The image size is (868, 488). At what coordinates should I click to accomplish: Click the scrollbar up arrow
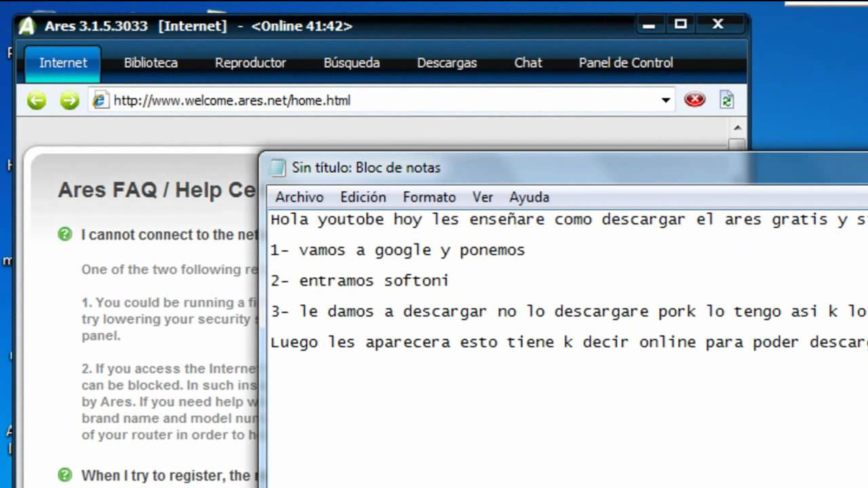(738, 126)
